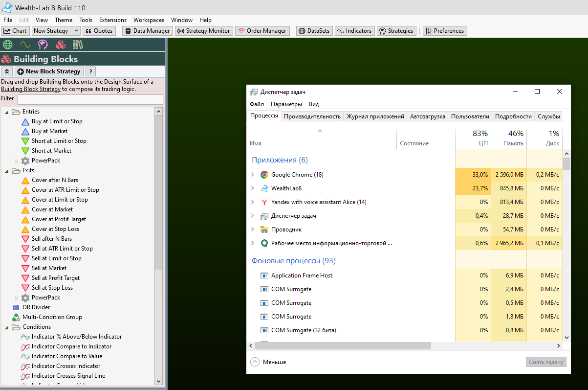Select the sine-wave Indicators icon in sidebar

point(25,45)
